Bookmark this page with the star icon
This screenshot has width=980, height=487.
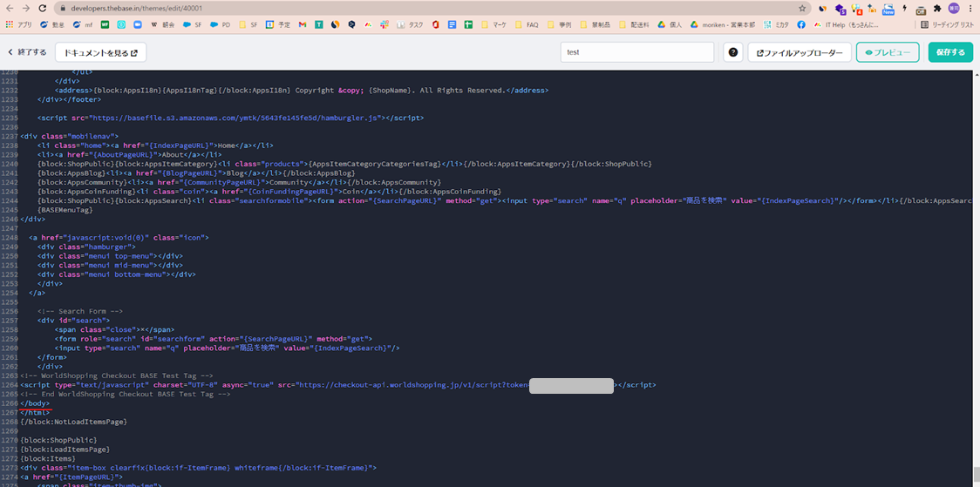[802, 9]
